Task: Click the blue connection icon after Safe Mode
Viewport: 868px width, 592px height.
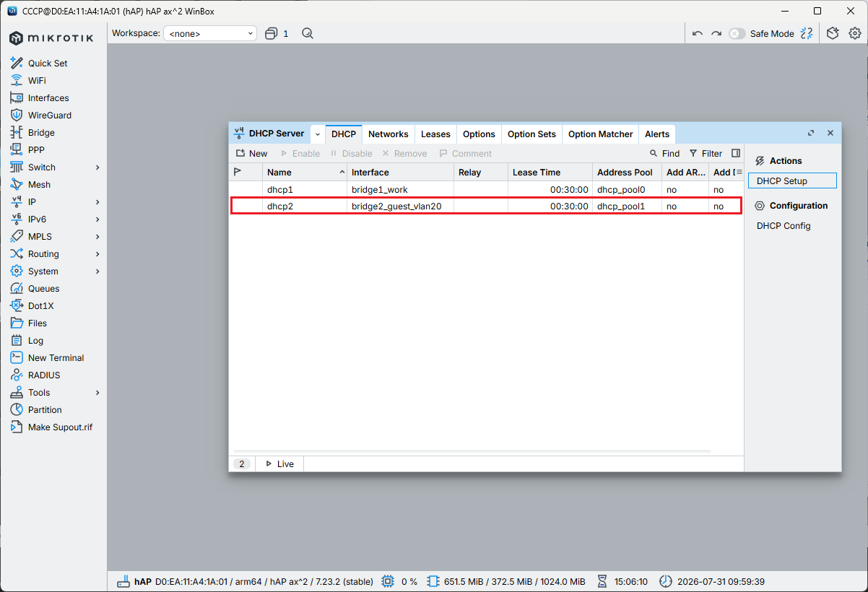Action: (x=807, y=33)
